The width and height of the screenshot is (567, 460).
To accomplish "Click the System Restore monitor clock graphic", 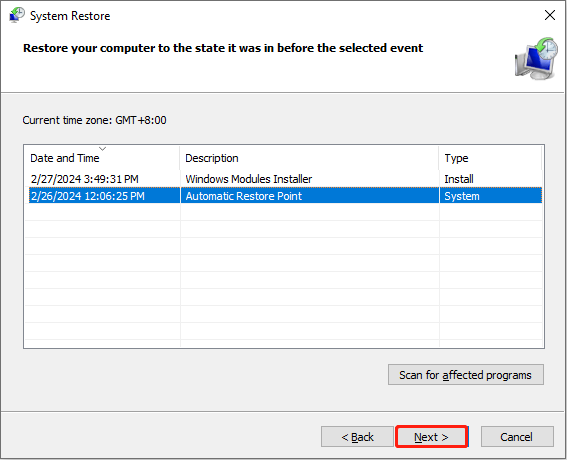I will [537, 58].
